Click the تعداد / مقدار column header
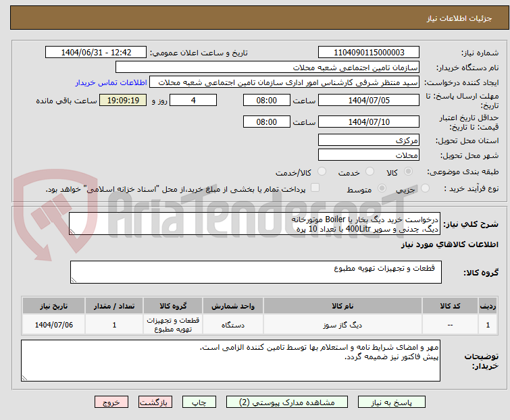This screenshot has width=510, height=420. (114, 306)
